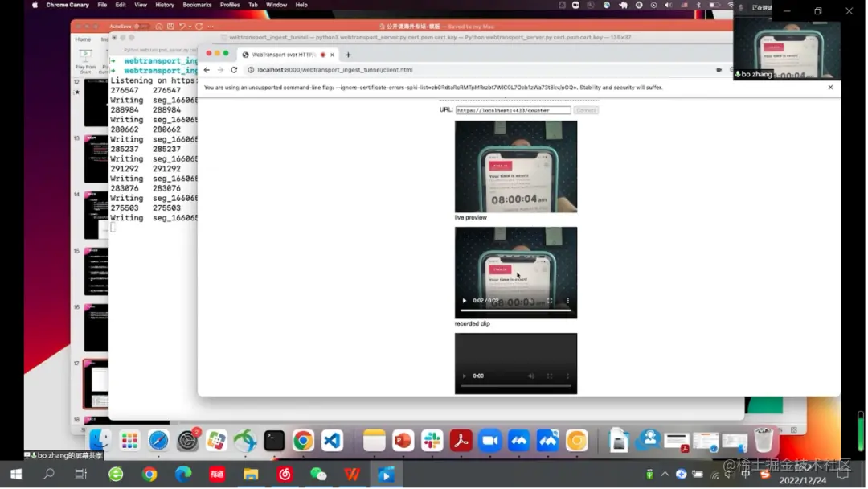Switch to PowerPoint Home ribbon tab

[83, 39]
